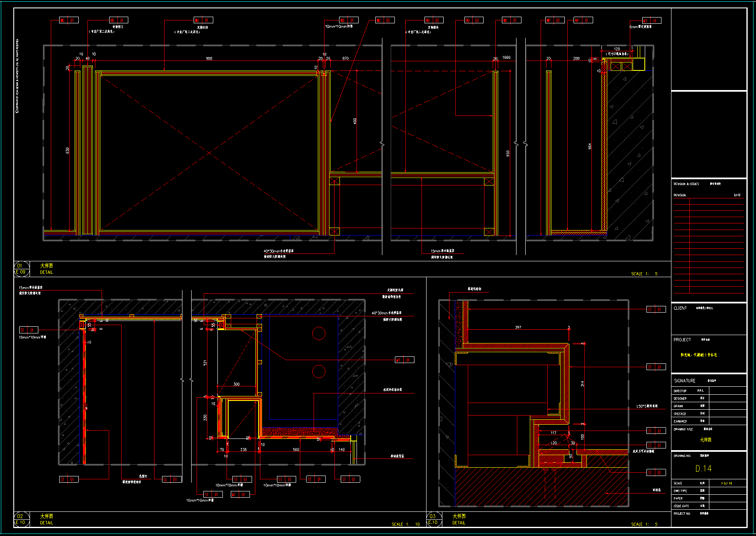Click the vertical copyright text at left edge

tap(17, 76)
